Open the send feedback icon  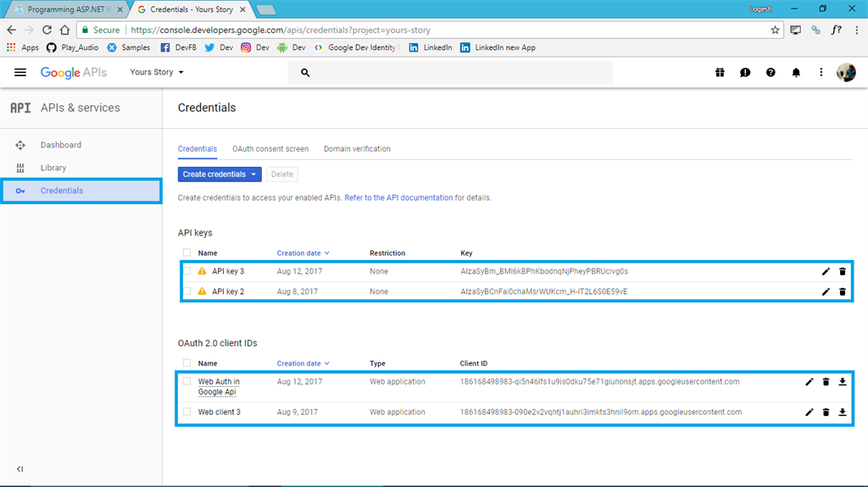click(745, 73)
